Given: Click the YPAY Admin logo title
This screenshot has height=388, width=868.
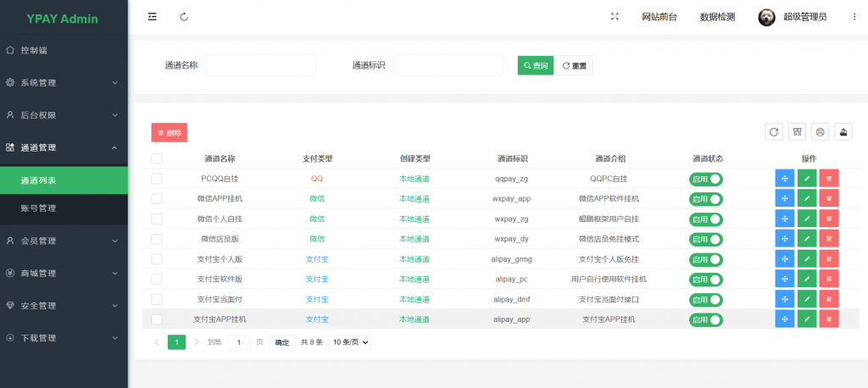Looking at the screenshot, I should 63,19.
